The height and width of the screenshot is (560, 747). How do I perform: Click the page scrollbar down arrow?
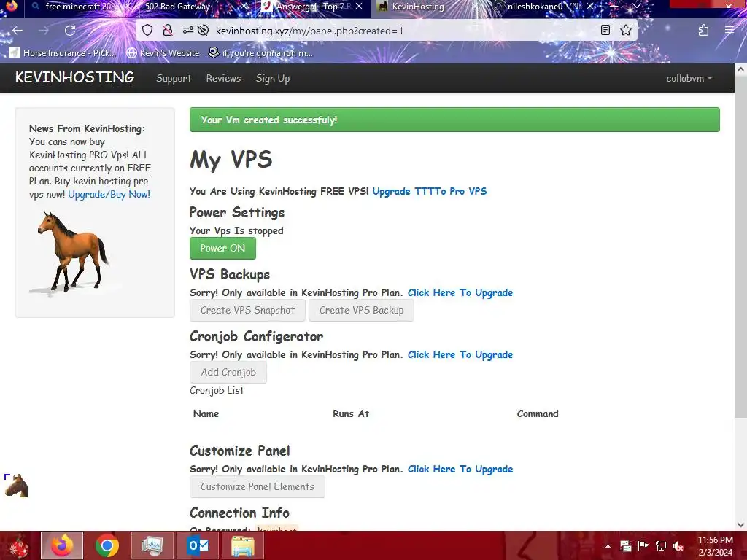pos(740,524)
